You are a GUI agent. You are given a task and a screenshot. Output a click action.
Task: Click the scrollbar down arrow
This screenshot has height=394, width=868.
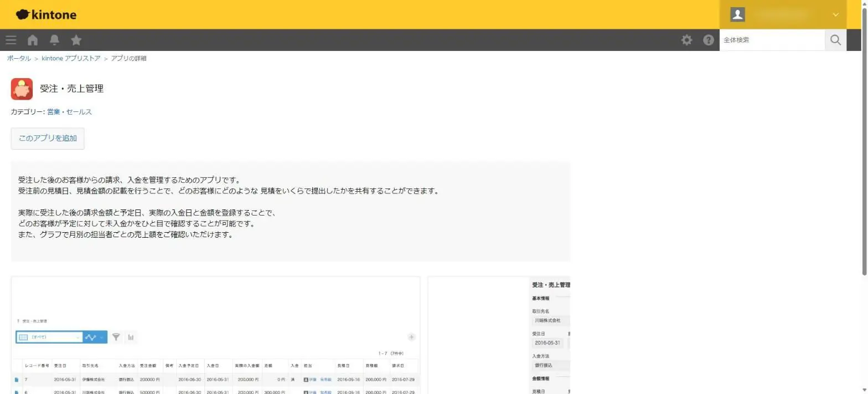click(x=864, y=390)
